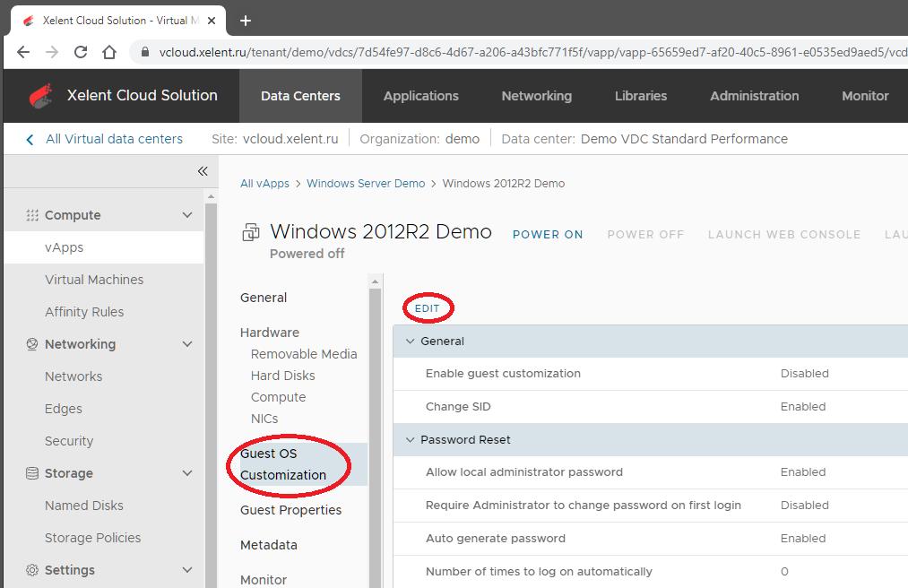Open the Monitor section in VM menu
Viewport: 908px width, 588px height.
click(264, 580)
